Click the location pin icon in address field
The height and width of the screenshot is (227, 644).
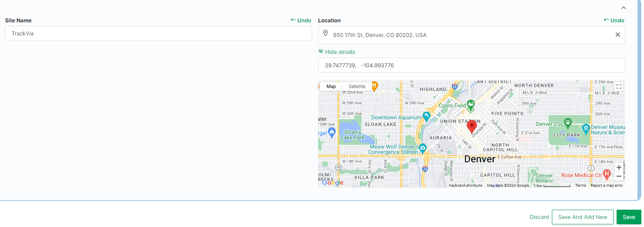click(x=325, y=33)
